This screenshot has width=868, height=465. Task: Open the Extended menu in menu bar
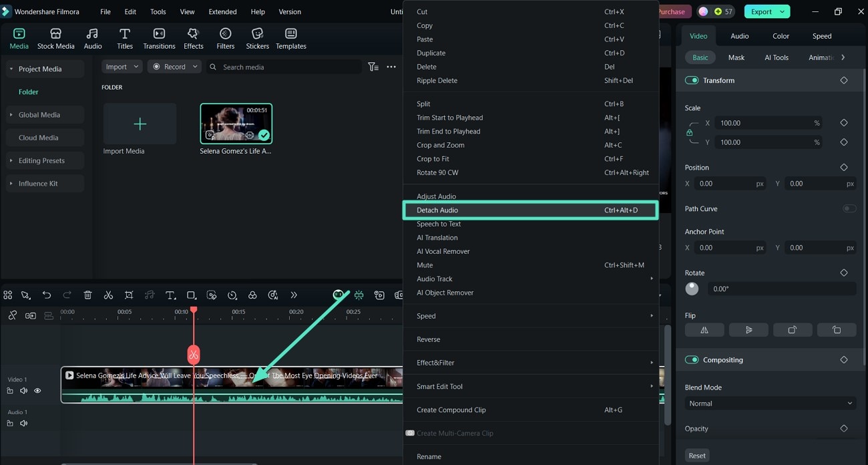coord(222,11)
